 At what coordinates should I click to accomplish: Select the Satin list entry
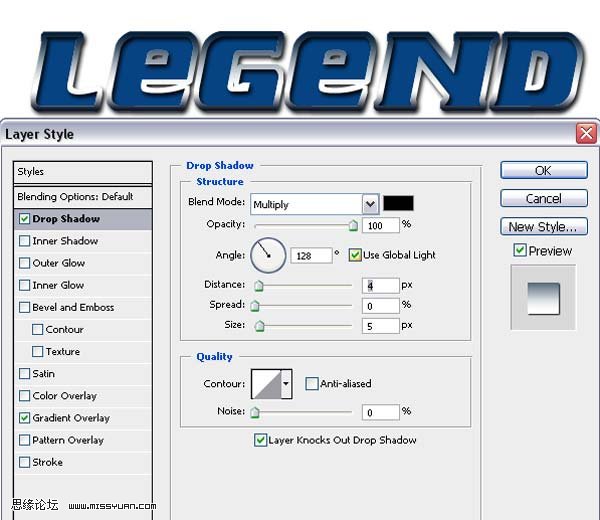coord(83,374)
